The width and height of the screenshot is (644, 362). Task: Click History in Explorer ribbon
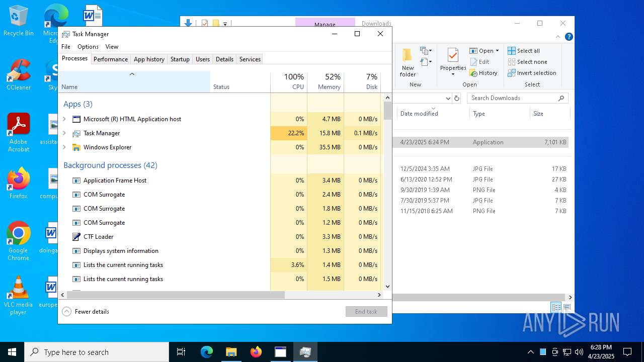click(x=484, y=73)
